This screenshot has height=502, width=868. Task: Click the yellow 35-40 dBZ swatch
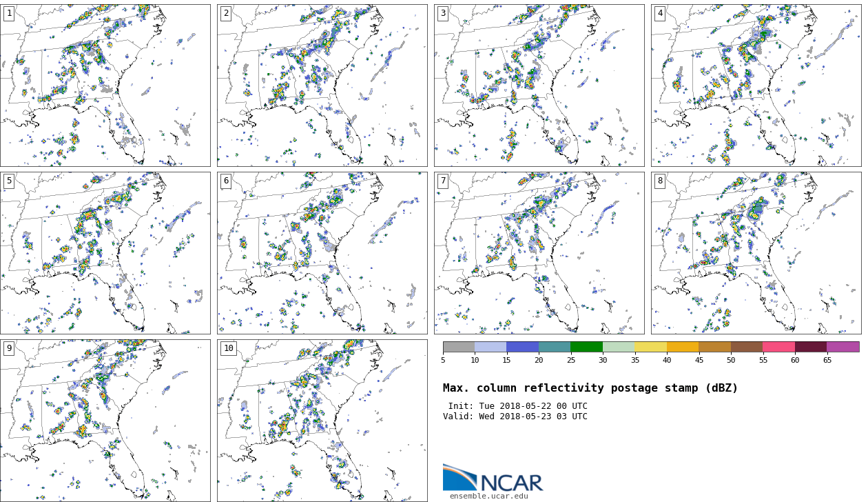point(650,347)
